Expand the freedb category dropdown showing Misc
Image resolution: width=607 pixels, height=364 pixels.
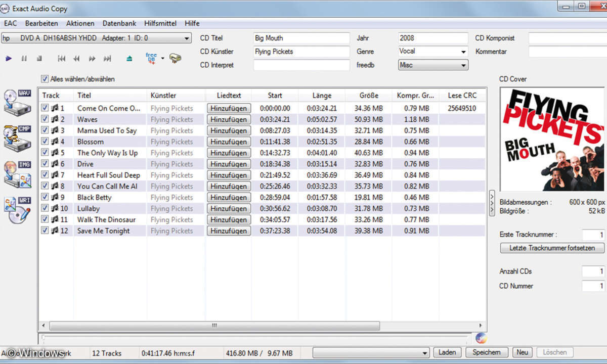coord(463,65)
